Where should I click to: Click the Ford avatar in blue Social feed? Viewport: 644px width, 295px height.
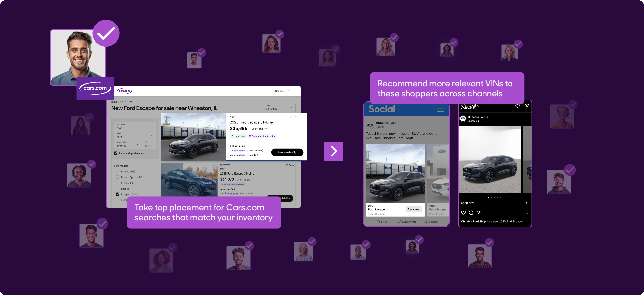point(370,125)
